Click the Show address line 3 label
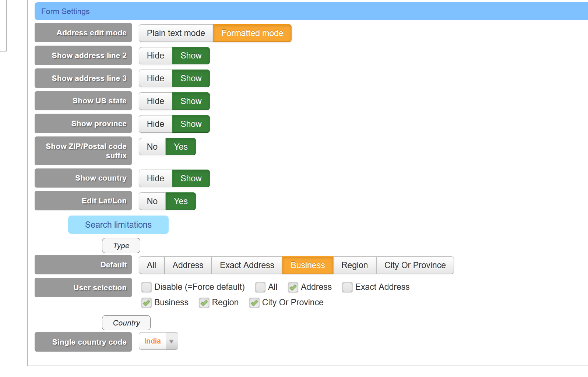The width and height of the screenshot is (588, 377). click(83, 78)
